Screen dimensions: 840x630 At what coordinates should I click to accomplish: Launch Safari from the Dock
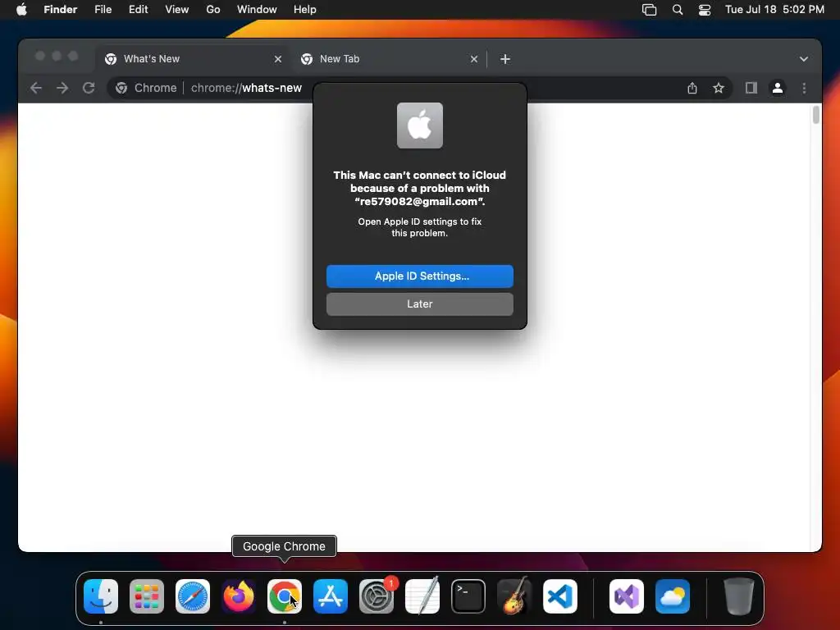pyautogui.click(x=193, y=596)
